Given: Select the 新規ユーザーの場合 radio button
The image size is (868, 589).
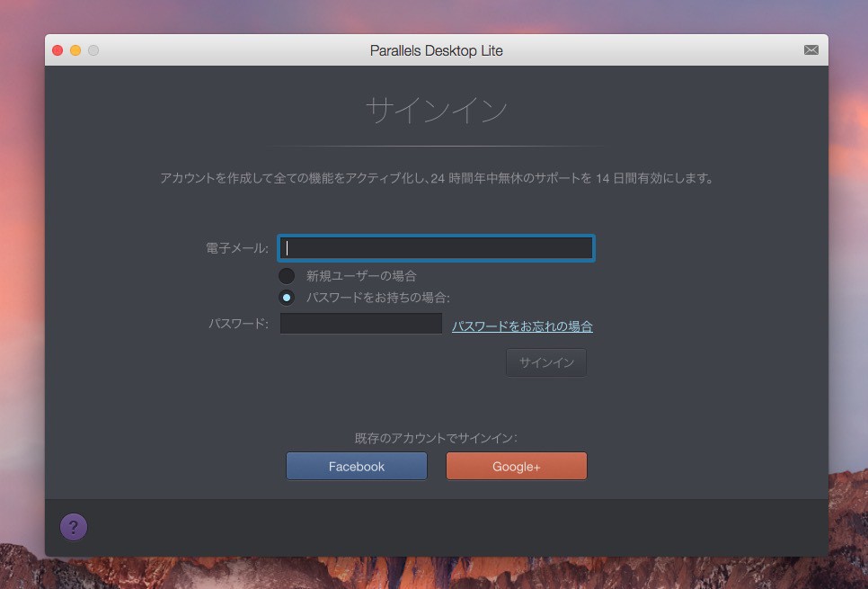Looking at the screenshot, I should (287, 275).
